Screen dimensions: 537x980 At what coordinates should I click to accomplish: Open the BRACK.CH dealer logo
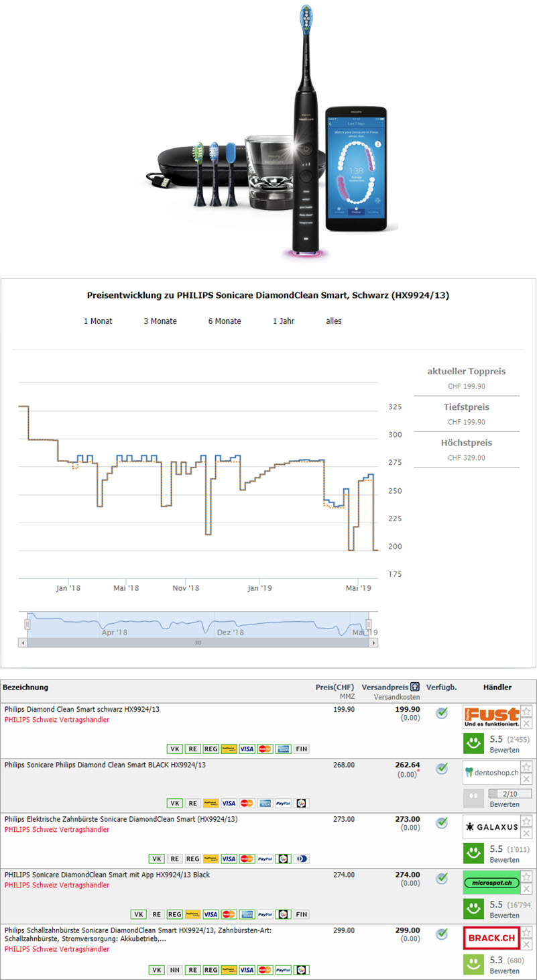coord(492,938)
